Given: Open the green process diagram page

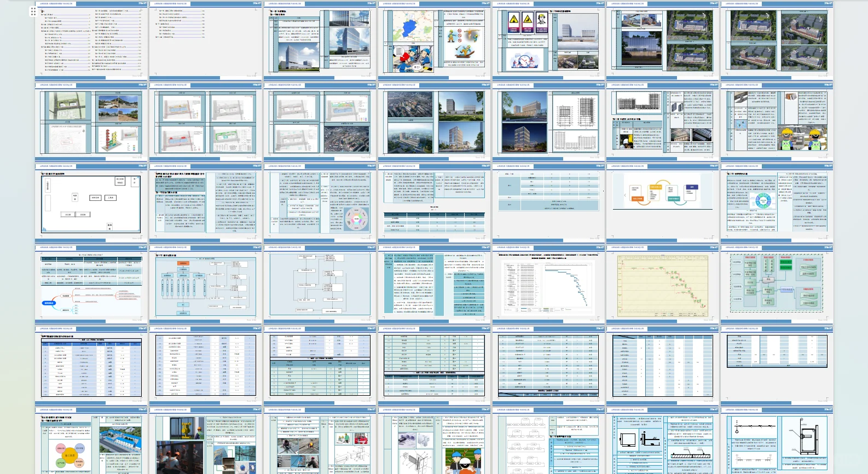Looking at the screenshot, I should click(777, 284).
